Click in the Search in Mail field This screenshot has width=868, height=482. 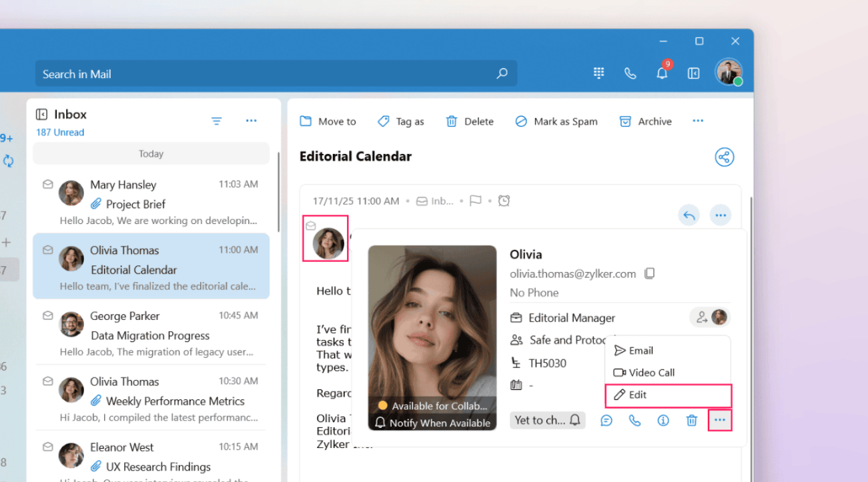pyautogui.click(x=267, y=74)
